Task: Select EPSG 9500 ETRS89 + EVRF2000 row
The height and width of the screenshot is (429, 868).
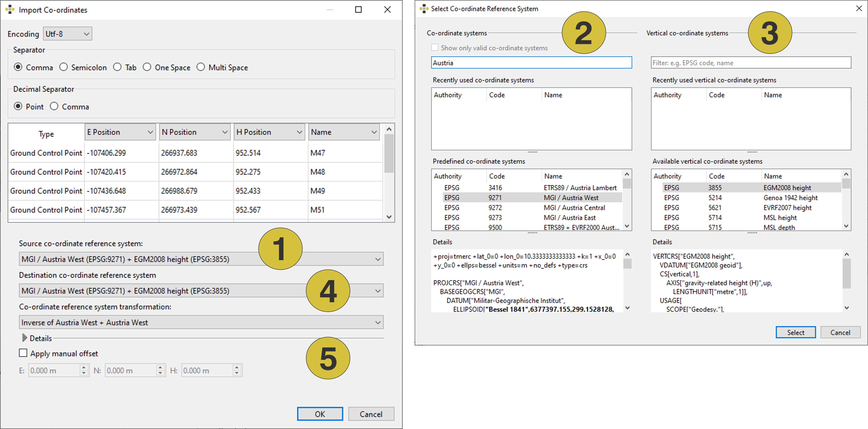Action: [532, 227]
